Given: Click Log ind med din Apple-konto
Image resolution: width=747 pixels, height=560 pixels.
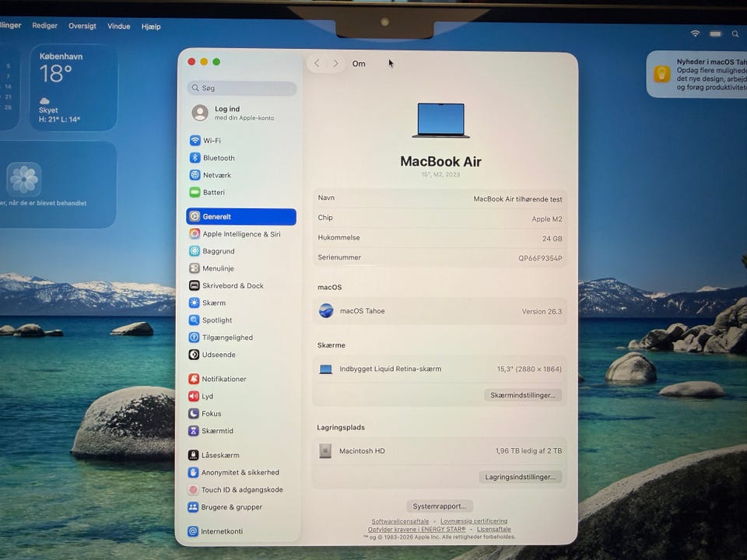Looking at the screenshot, I should (233, 113).
